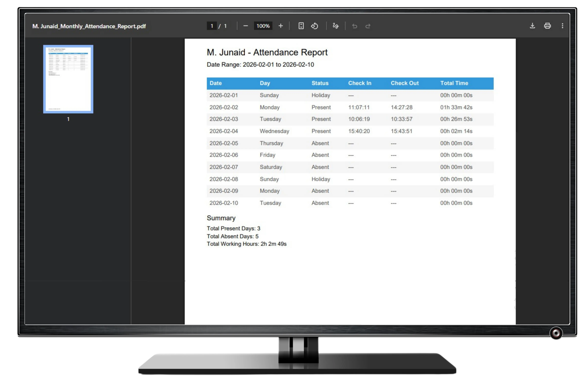Screen dimensions: 588x392
Task: Click the current page number field
Action: pos(212,26)
